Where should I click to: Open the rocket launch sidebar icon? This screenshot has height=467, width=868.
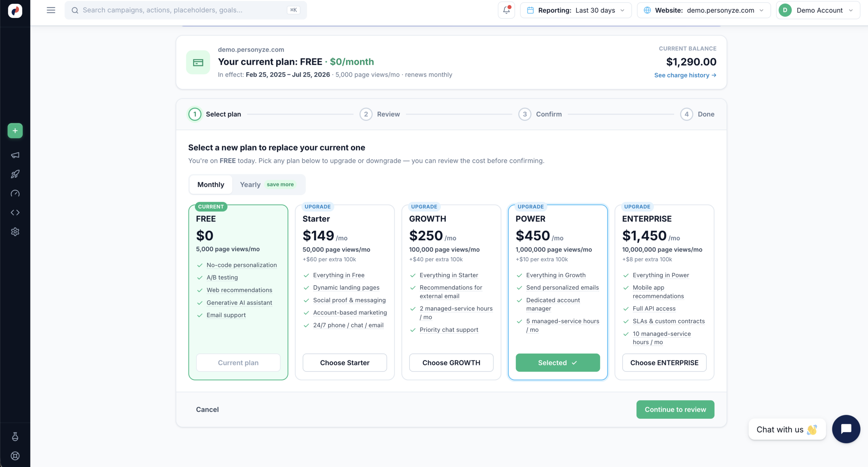[15, 174]
